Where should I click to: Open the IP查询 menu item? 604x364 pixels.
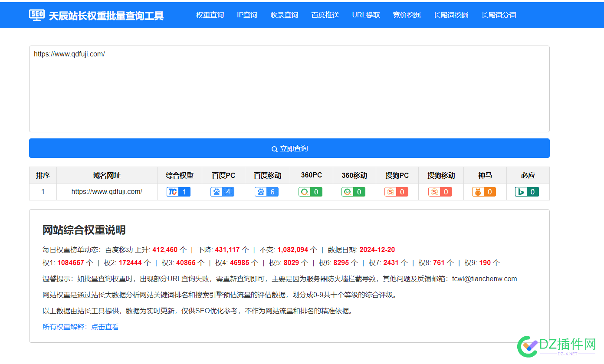pos(247,15)
